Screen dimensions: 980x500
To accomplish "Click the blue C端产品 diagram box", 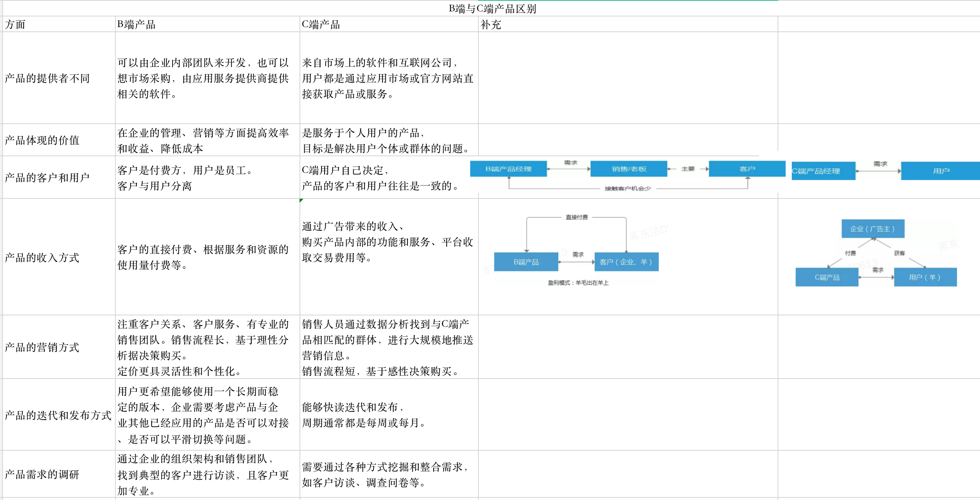I will [827, 277].
